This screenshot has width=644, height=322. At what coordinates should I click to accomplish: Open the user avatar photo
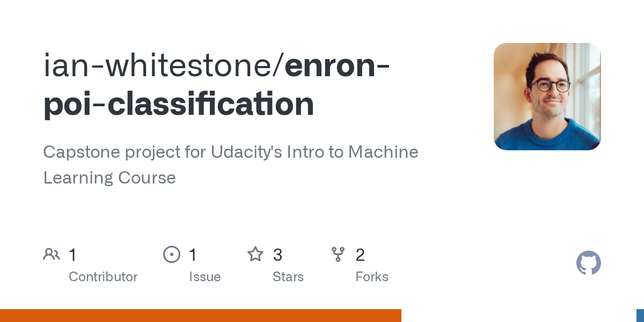547,97
